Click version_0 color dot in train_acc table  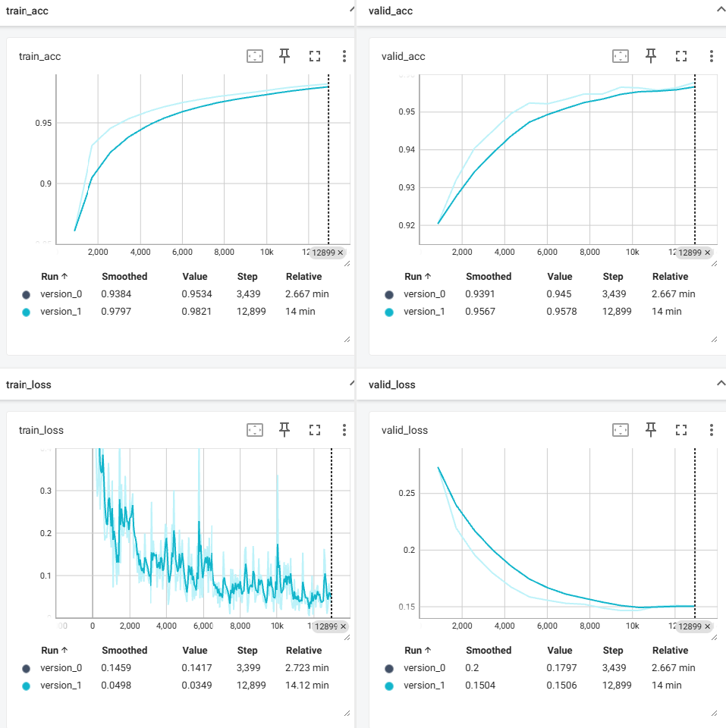tap(26, 294)
